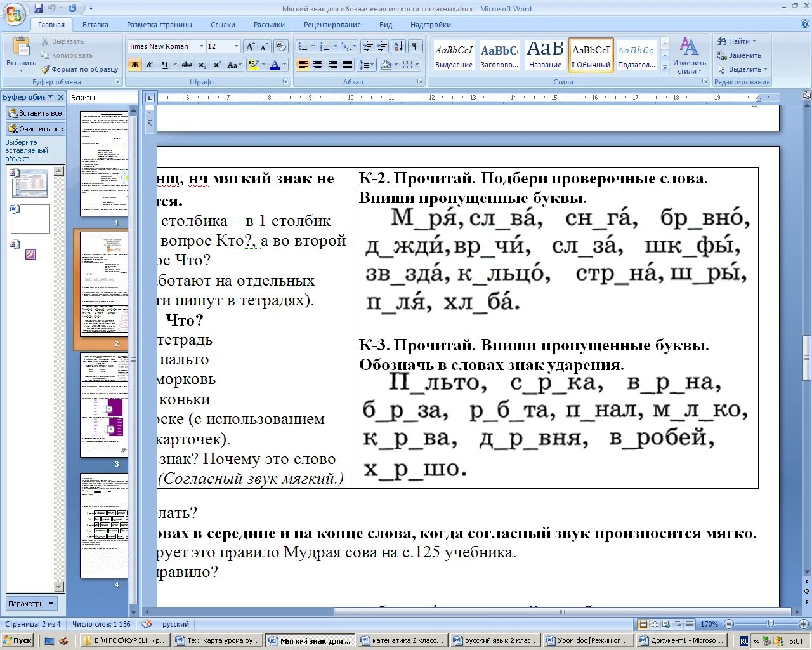Open the line spacing dropdown
812x650 pixels.
click(367, 65)
